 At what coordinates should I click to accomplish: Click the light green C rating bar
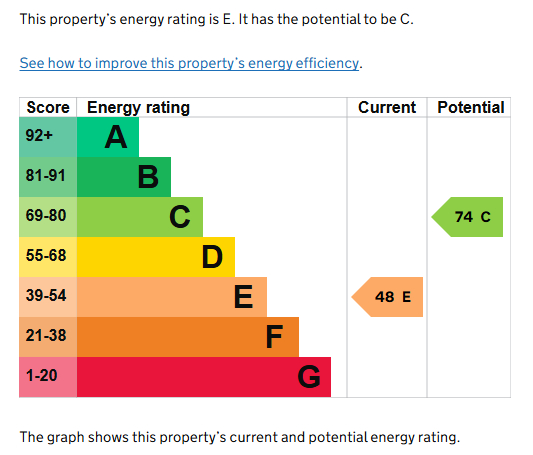(140, 217)
